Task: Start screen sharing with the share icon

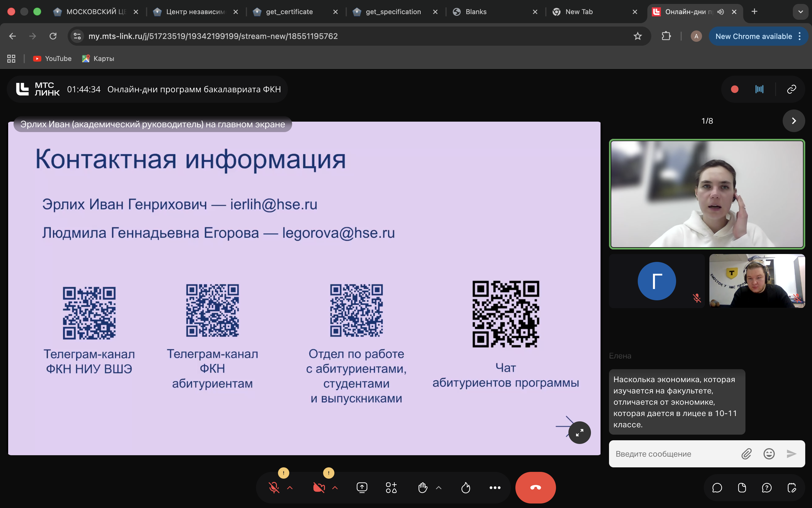Action: 362,487
